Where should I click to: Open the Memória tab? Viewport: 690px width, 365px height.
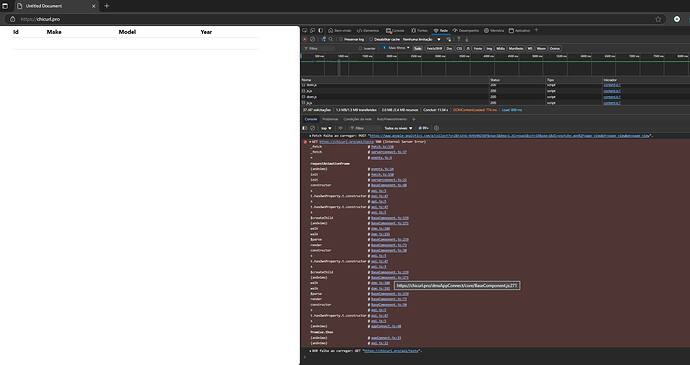(x=495, y=30)
